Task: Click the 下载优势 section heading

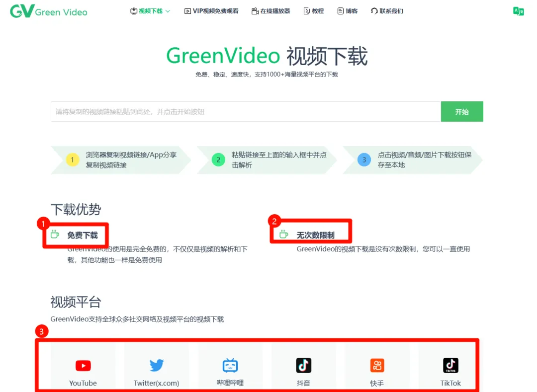Action: pyautogui.click(x=76, y=209)
